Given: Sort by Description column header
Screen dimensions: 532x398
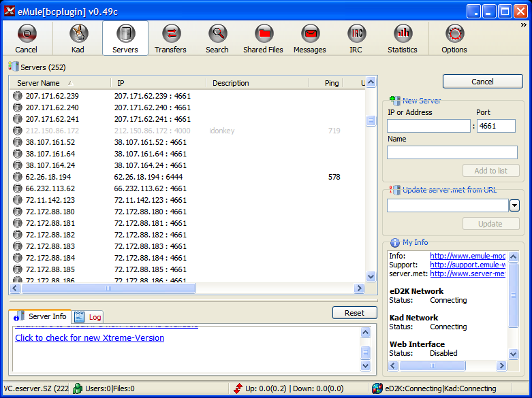Looking at the screenshot, I should tap(257, 83).
